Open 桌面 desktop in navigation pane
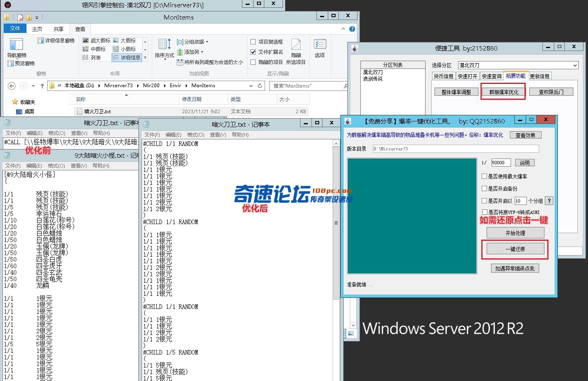The image size is (588, 381). pyautogui.click(x=25, y=111)
